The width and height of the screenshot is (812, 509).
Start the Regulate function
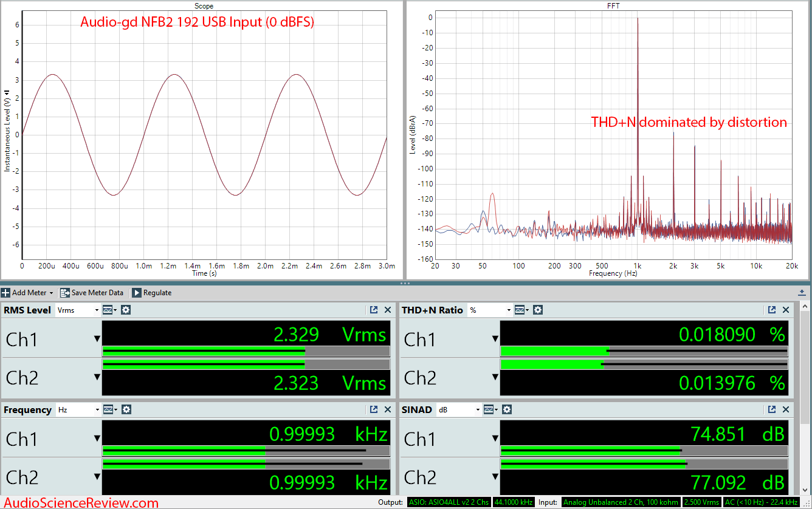click(x=152, y=293)
